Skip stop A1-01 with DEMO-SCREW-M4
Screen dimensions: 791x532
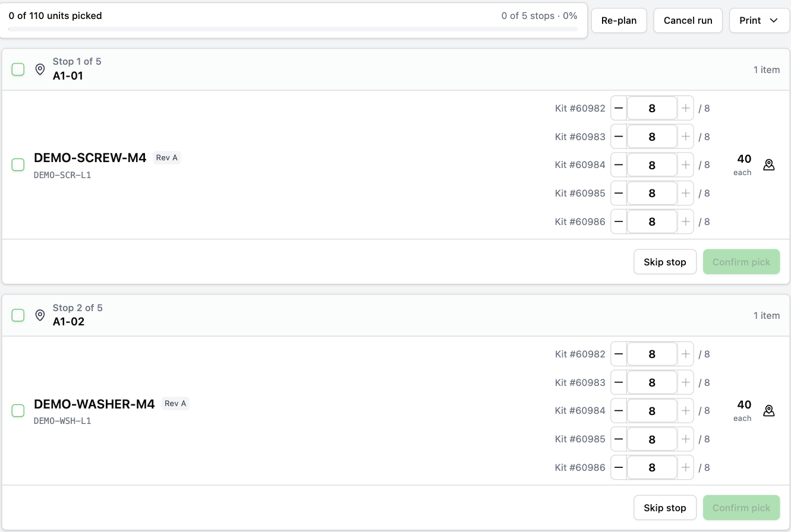pyautogui.click(x=665, y=262)
